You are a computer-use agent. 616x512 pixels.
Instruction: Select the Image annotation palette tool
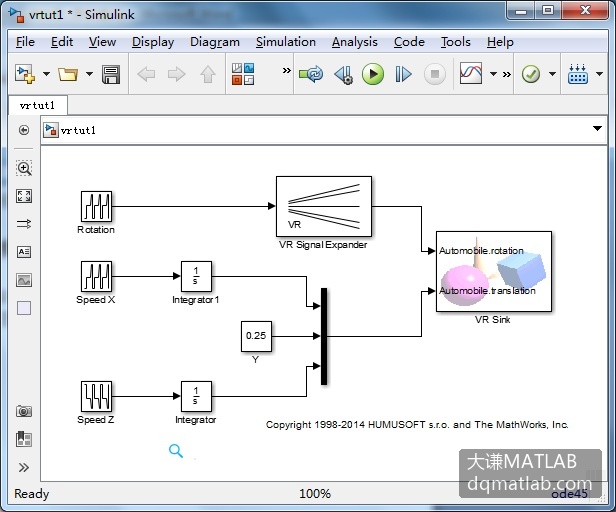[x=24, y=280]
